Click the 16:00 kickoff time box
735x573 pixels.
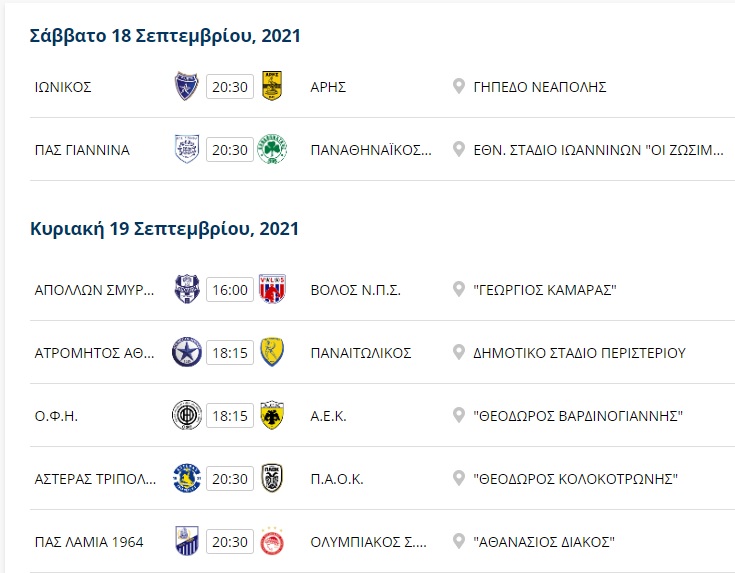point(229,290)
